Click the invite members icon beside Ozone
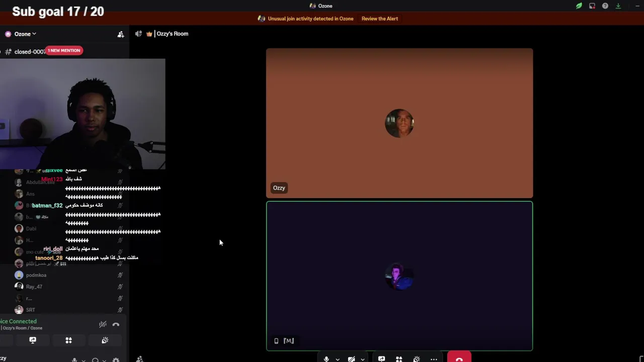644x362 pixels. (121, 34)
